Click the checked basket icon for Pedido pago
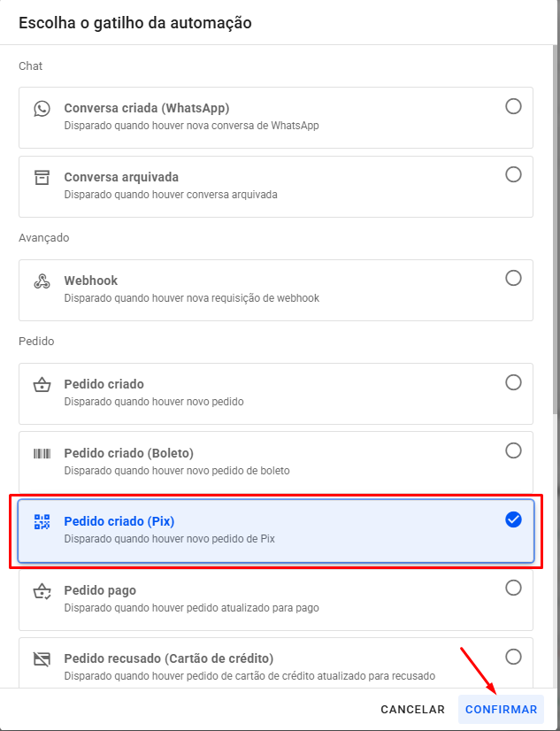Screen dimensions: 560x731 coord(42,590)
